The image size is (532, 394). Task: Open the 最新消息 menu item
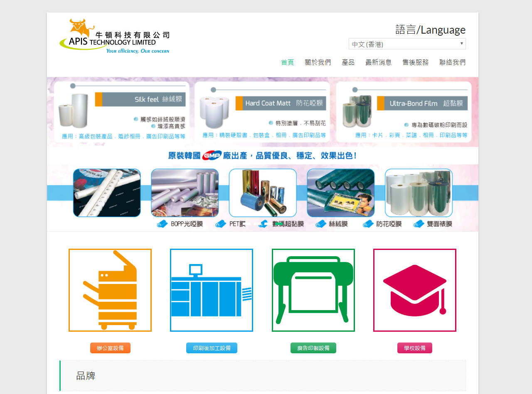[x=378, y=62]
